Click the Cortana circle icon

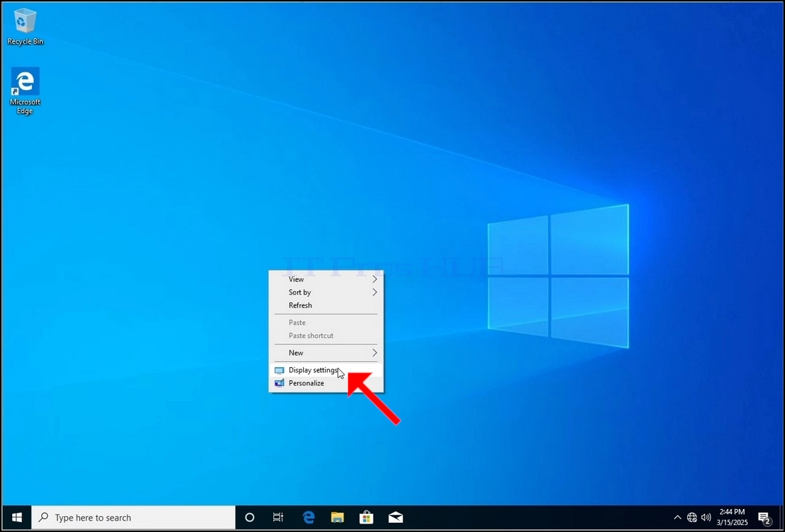point(249,517)
